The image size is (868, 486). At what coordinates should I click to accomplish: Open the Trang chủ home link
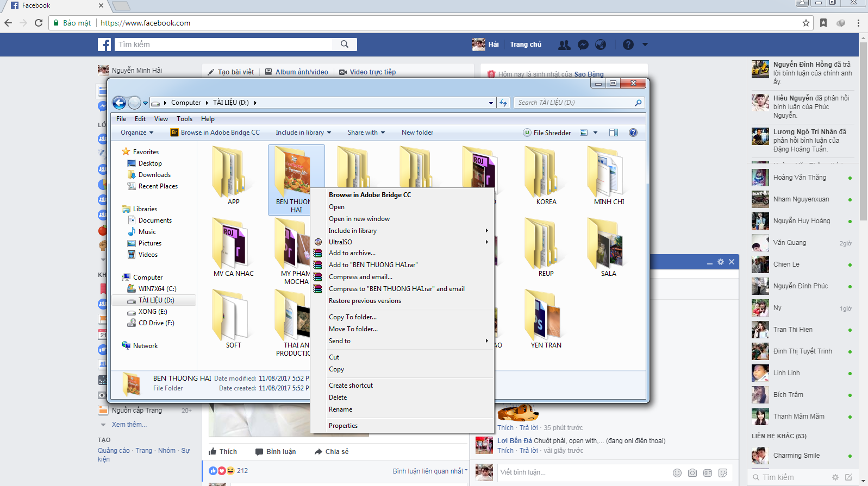(x=526, y=45)
